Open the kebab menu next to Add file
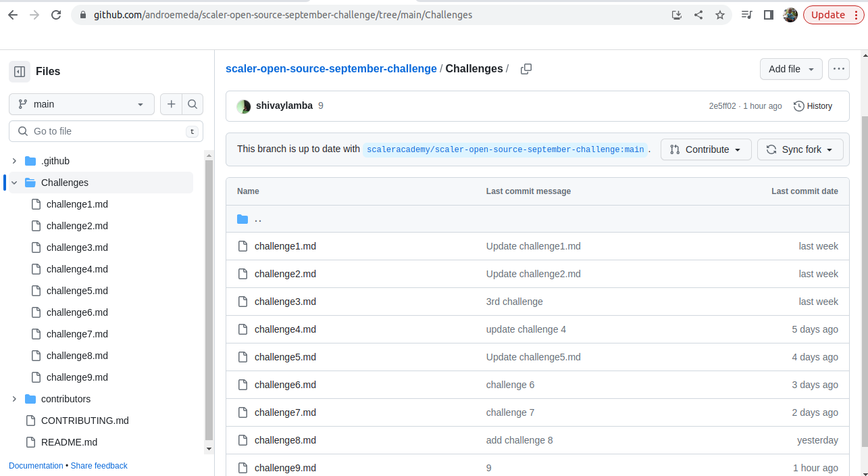This screenshot has width=868, height=476. pyautogui.click(x=838, y=68)
